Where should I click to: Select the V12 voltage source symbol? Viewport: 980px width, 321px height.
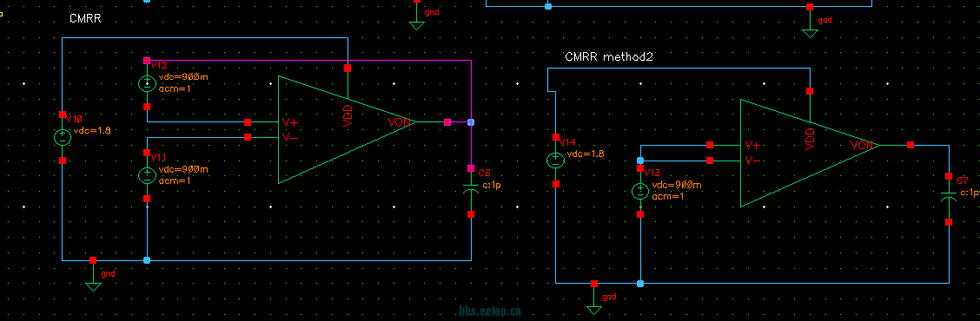[x=147, y=83]
